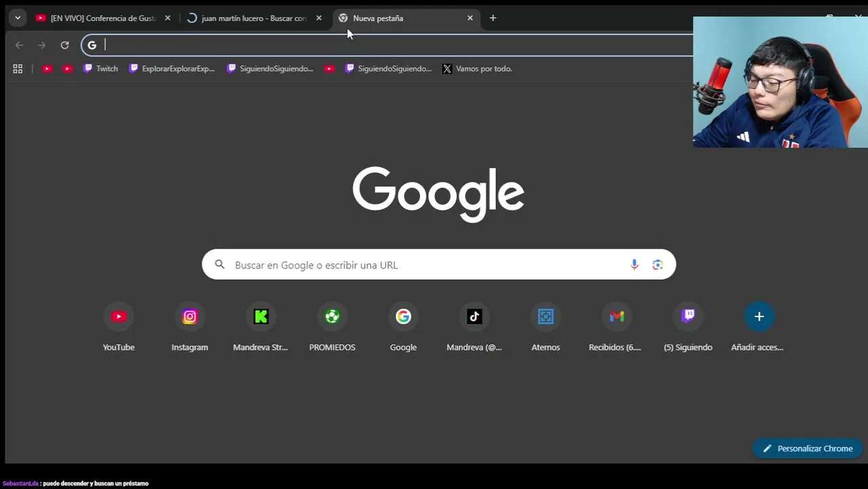Click Personalizar Chrome button

pyautogui.click(x=808, y=448)
